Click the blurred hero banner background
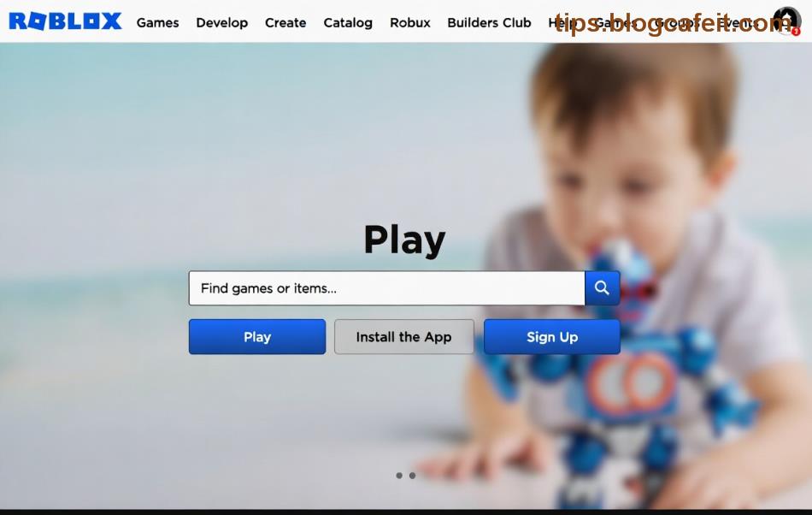 pos(406,275)
